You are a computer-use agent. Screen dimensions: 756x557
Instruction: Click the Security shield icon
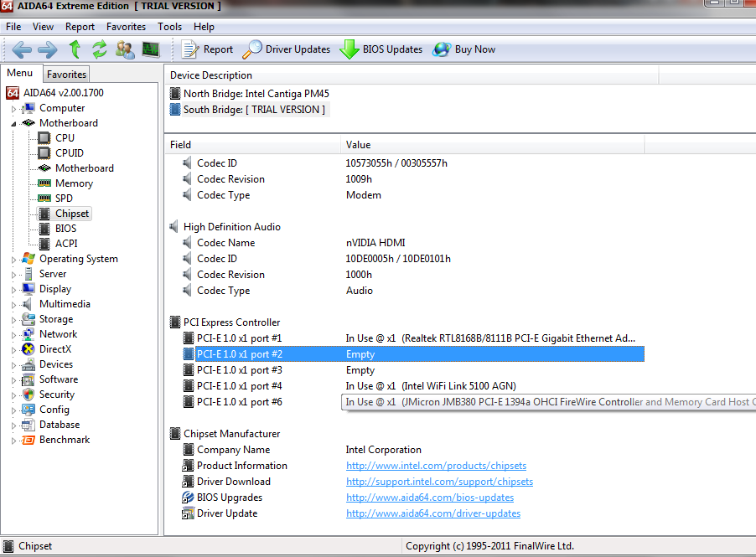click(28, 395)
